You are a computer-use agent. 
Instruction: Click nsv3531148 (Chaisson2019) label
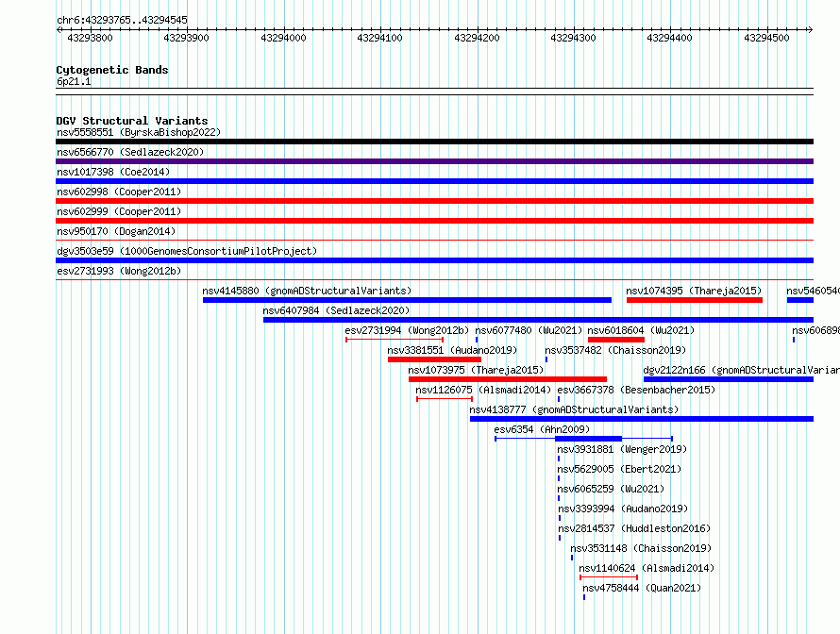coord(641,548)
